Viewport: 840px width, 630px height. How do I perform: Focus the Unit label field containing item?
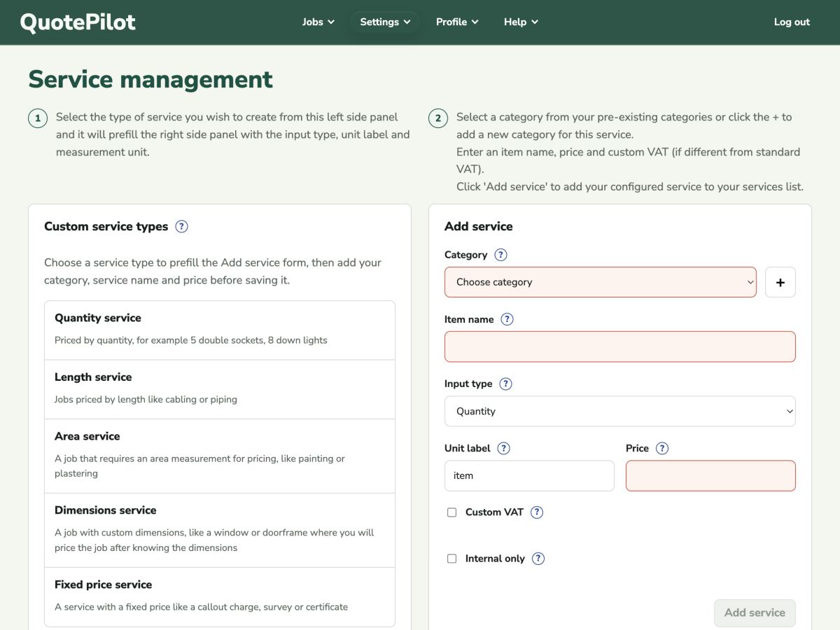point(529,475)
